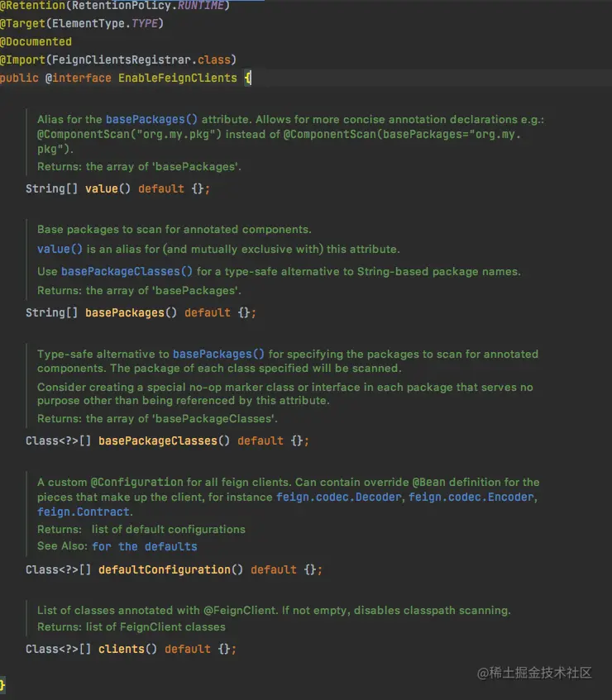
Task: Click 'Base packages to scan for annotated components.'
Action: point(175,229)
